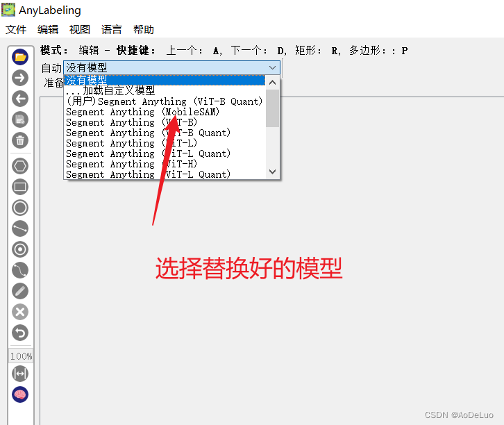Click the undo arrow icon
The height and width of the screenshot is (425, 504).
tap(20, 333)
